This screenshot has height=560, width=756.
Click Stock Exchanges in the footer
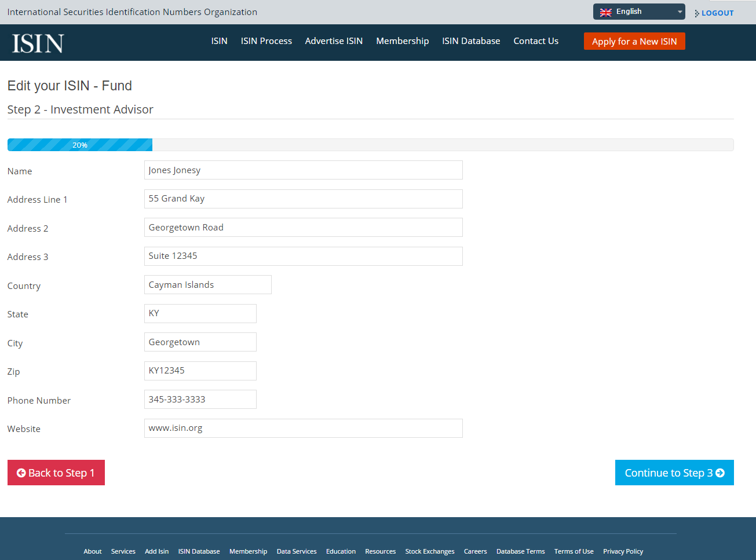[430, 551]
